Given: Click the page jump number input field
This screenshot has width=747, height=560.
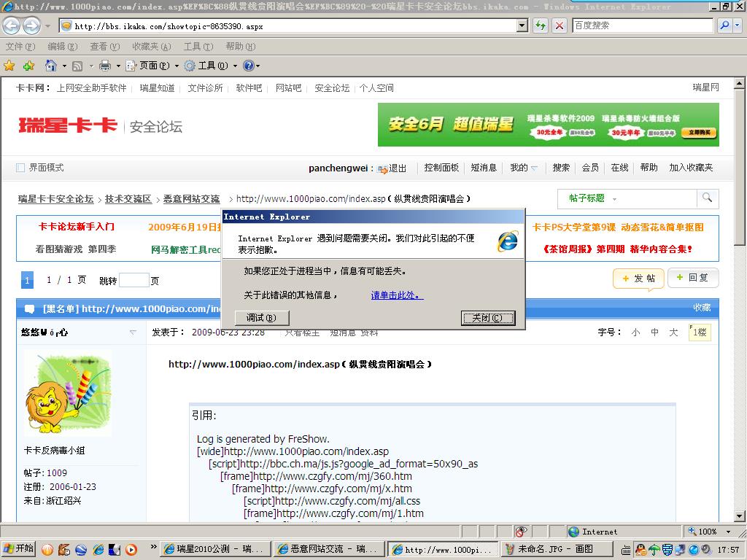Looking at the screenshot, I should click(134, 280).
